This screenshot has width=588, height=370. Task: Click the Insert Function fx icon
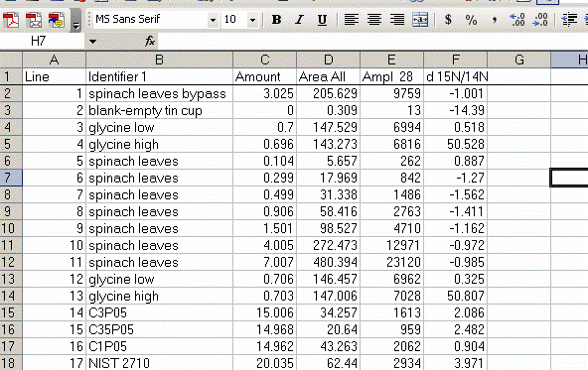click(150, 41)
